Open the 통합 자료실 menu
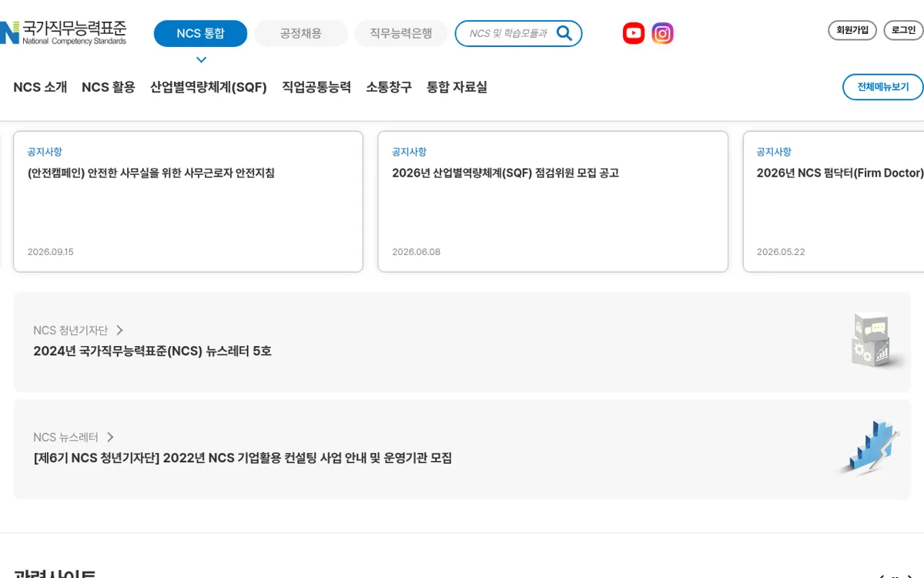The image size is (924, 578). coord(457,87)
